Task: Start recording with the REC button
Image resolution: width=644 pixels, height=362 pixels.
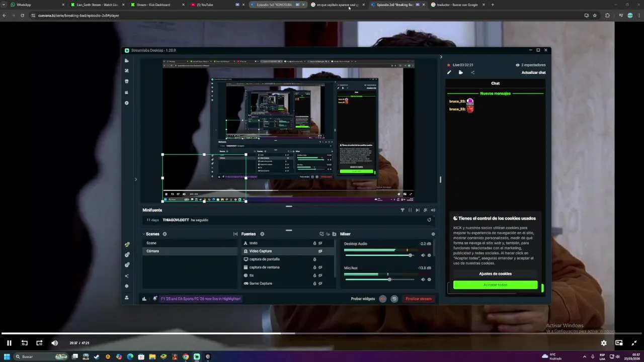Action: coord(383,299)
